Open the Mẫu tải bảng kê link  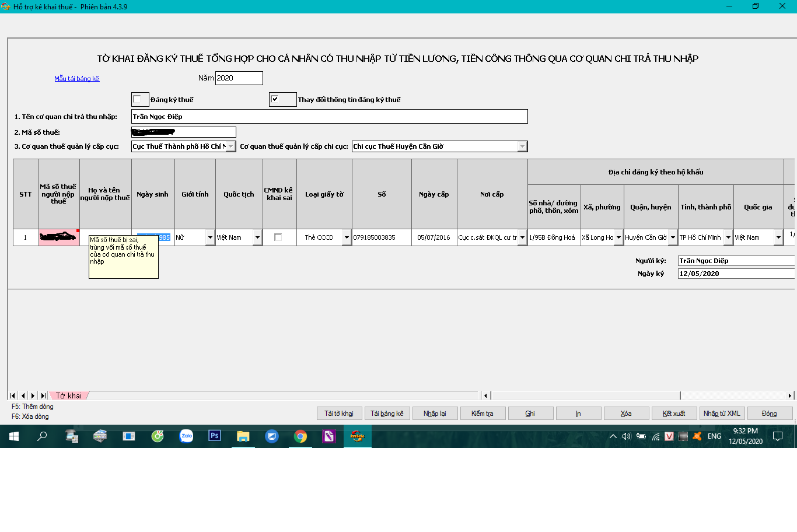[x=76, y=79]
